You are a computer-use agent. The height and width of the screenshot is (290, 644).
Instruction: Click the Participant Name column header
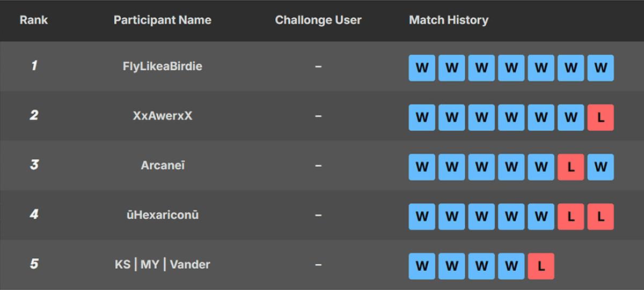162,20
